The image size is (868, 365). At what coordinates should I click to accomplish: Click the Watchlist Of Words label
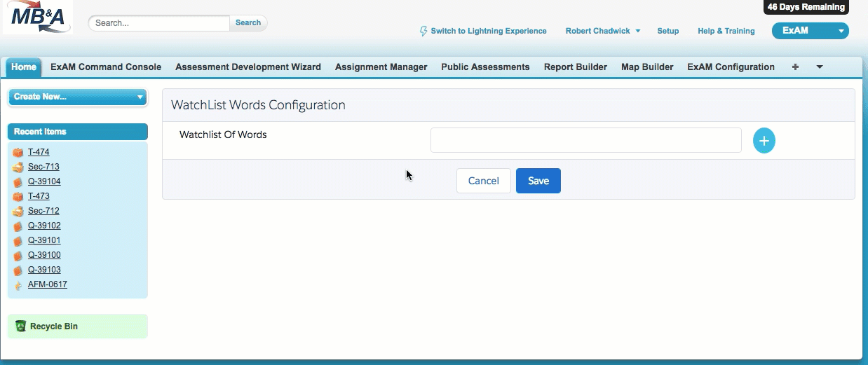tap(223, 135)
